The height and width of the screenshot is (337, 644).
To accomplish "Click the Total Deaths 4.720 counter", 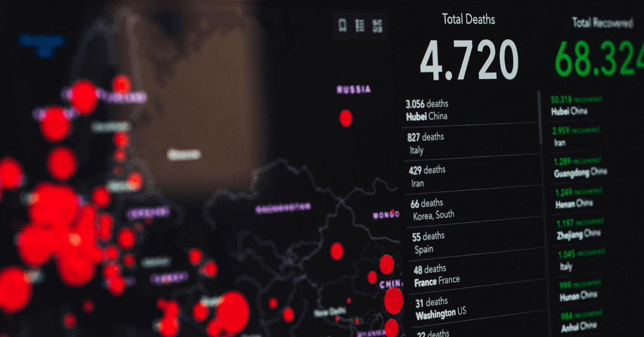I will coord(469,59).
